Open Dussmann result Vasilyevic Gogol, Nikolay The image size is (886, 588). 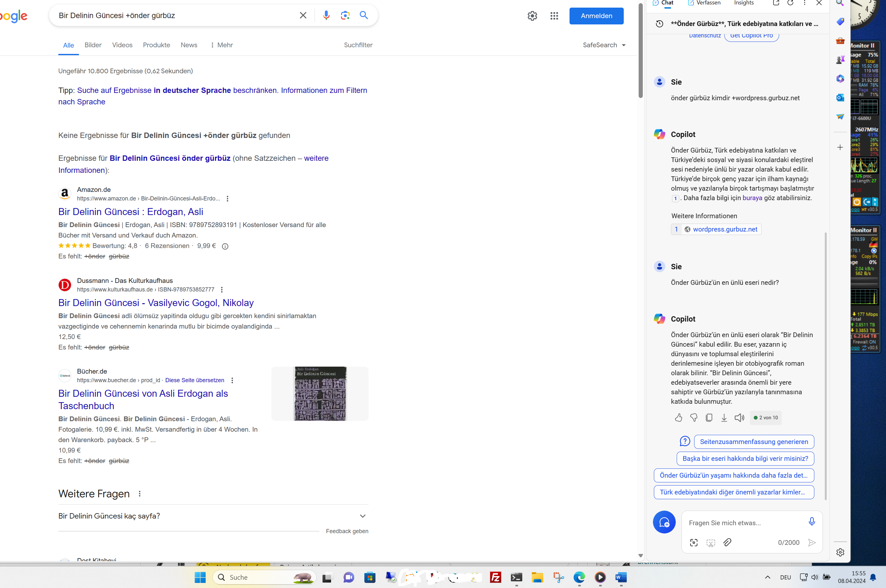tap(156, 303)
